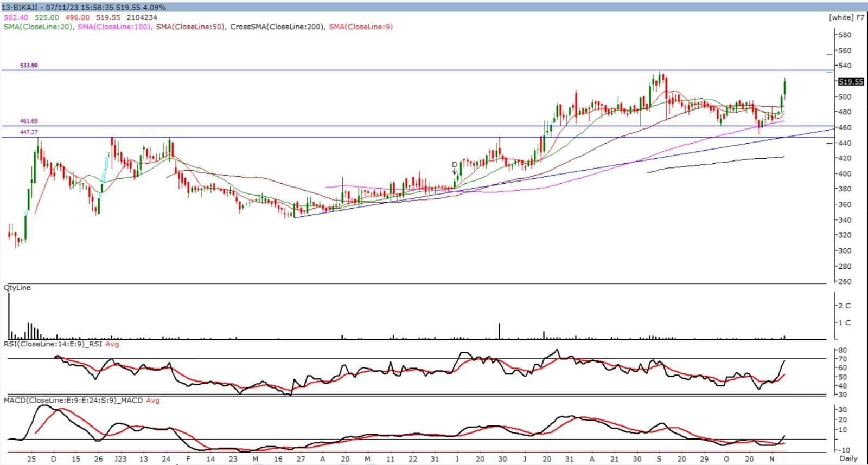
Task: Click the [white] F7 theme label
Action: [x=846, y=17]
